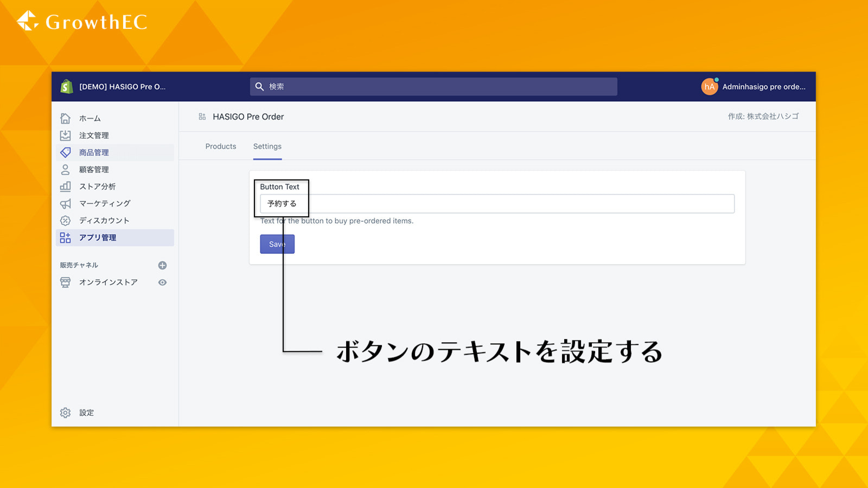868x488 pixels.
Task: Click the ストア分析 bar chart icon
Action: point(66,187)
